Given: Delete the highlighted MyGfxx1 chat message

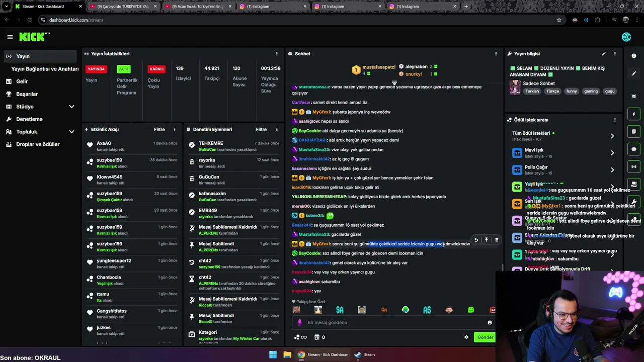Looking at the screenshot, I should [496, 240].
